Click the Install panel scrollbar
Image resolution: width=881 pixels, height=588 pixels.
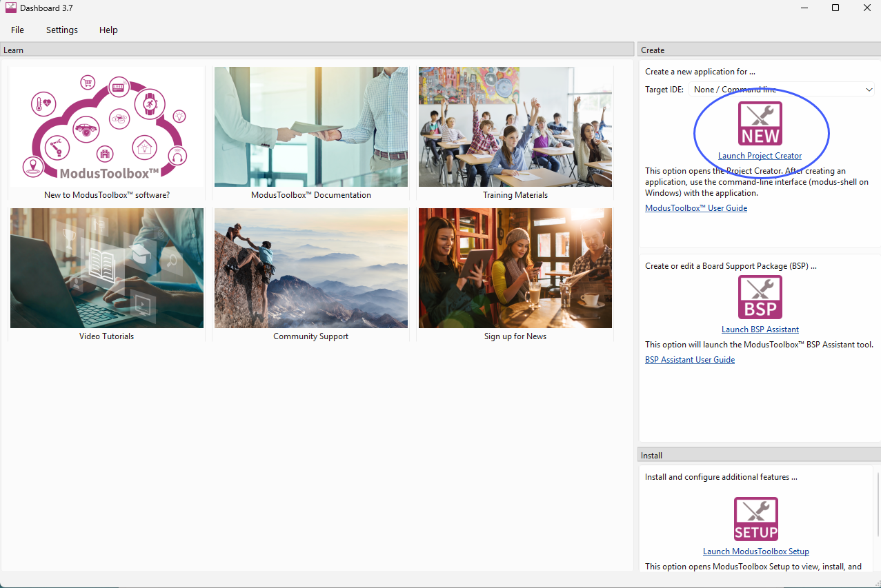tap(878, 503)
